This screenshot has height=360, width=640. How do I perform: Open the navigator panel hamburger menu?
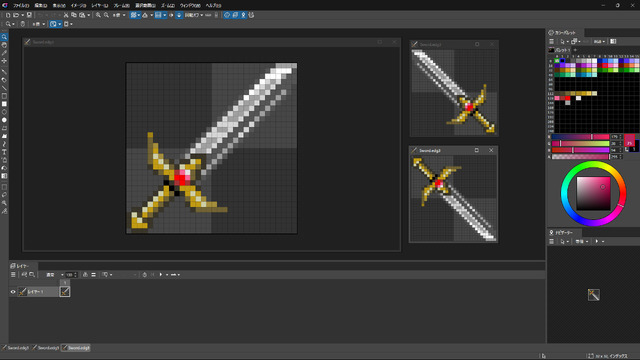point(551,241)
